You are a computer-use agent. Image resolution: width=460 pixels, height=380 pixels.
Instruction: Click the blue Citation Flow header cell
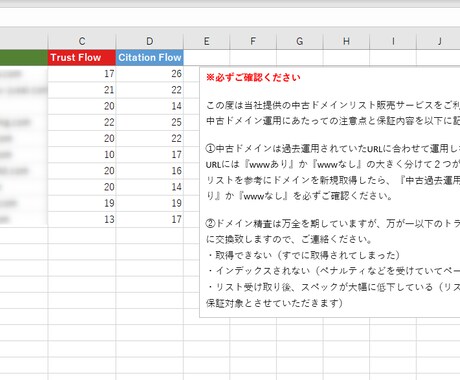(x=150, y=57)
